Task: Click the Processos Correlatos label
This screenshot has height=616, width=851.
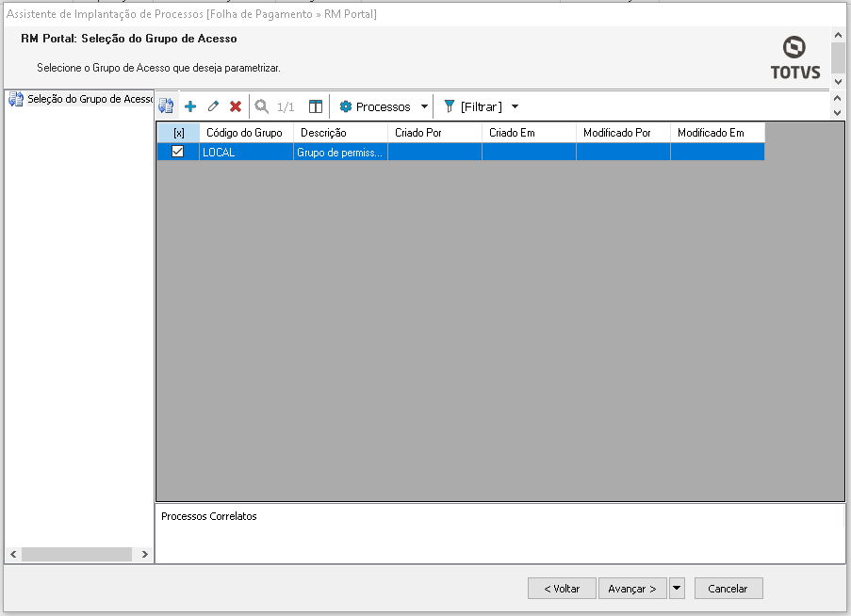Action: coord(209,516)
